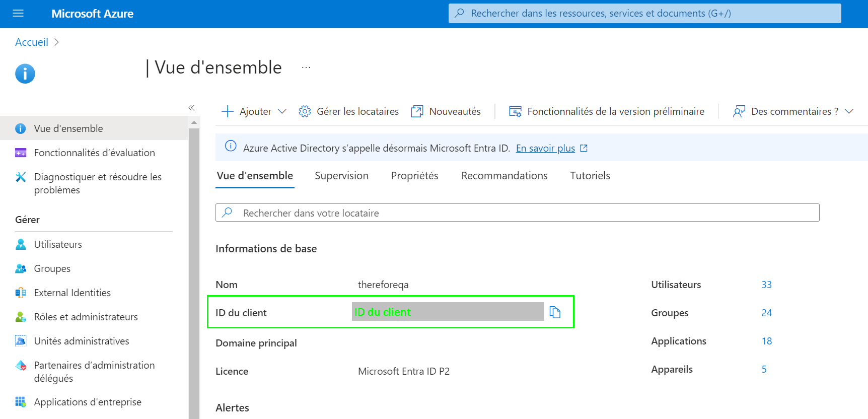868x419 pixels.
Task: Switch to the Tutoriels tab
Action: (x=590, y=176)
